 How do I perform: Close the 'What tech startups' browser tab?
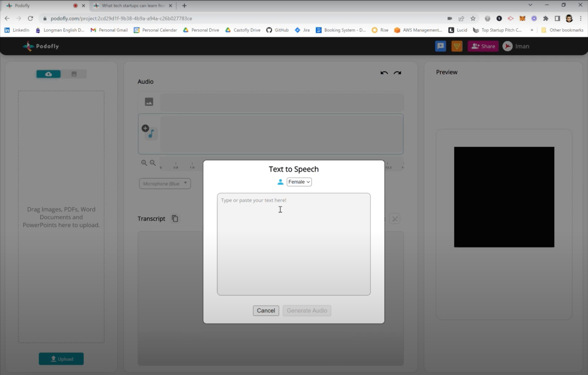click(x=171, y=6)
